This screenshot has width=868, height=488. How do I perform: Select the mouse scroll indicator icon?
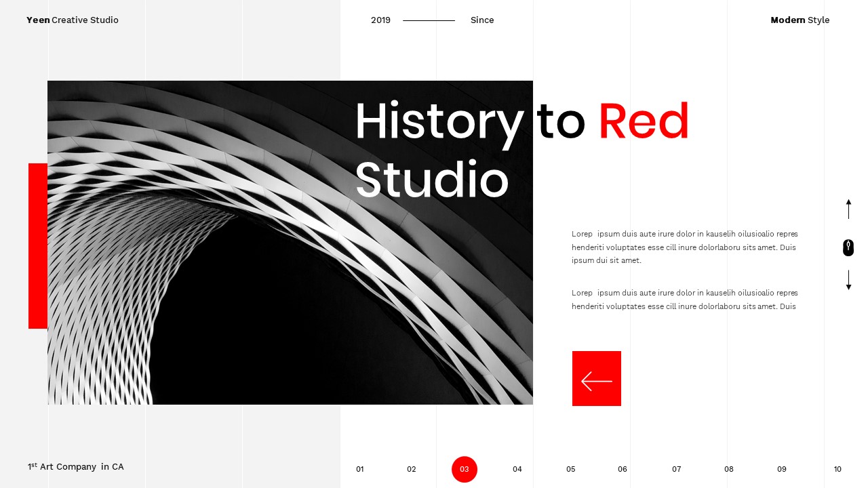tap(848, 248)
